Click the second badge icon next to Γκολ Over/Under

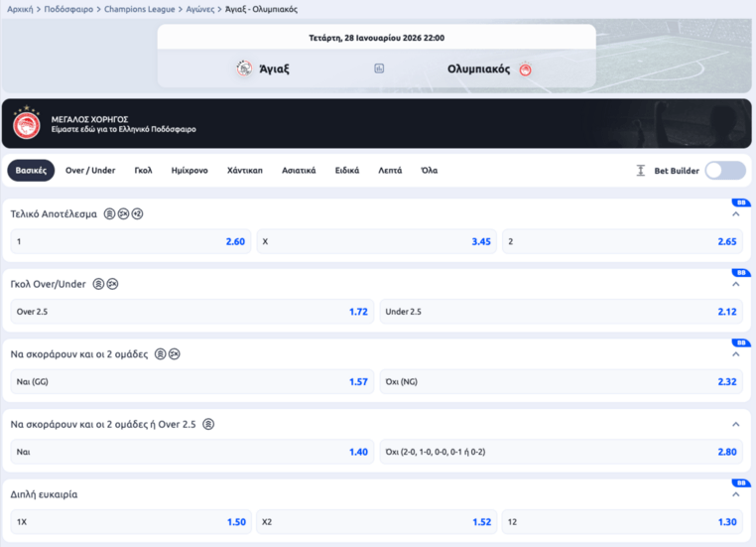click(x=112, y=284)
